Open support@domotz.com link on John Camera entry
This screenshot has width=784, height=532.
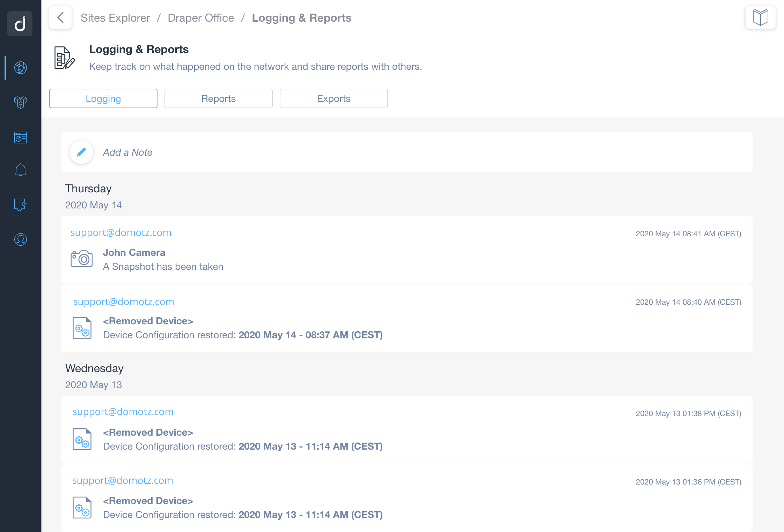tap(121, 233)
